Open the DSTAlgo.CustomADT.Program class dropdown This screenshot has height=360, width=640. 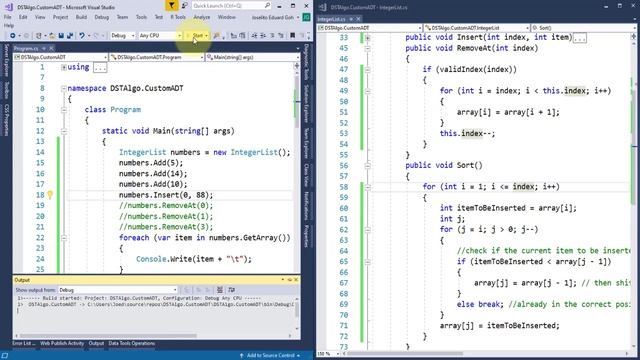pos(156,57)
